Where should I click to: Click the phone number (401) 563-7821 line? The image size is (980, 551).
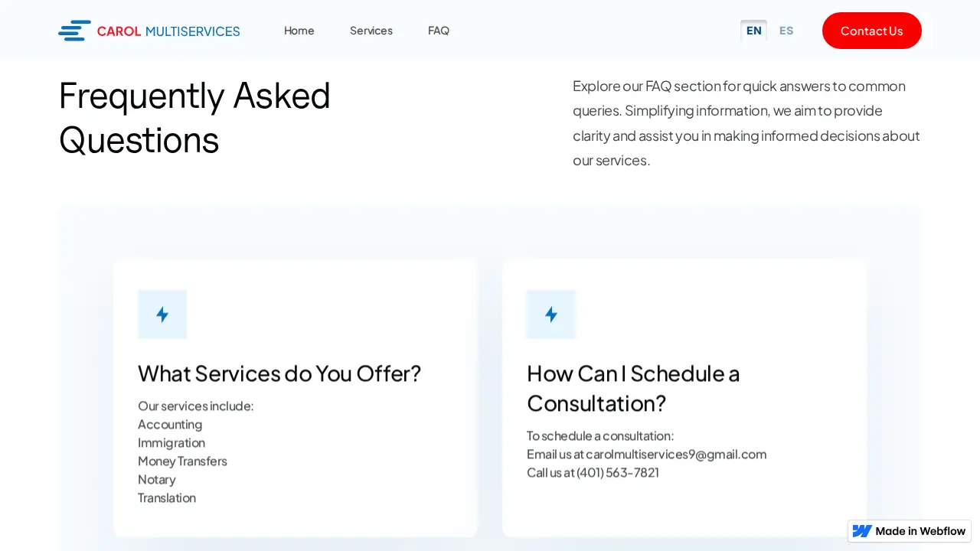[x=593, y=472]
